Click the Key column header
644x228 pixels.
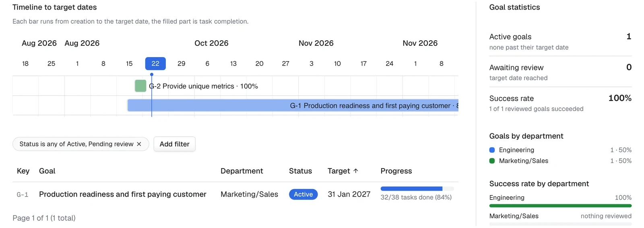point(23,171)
